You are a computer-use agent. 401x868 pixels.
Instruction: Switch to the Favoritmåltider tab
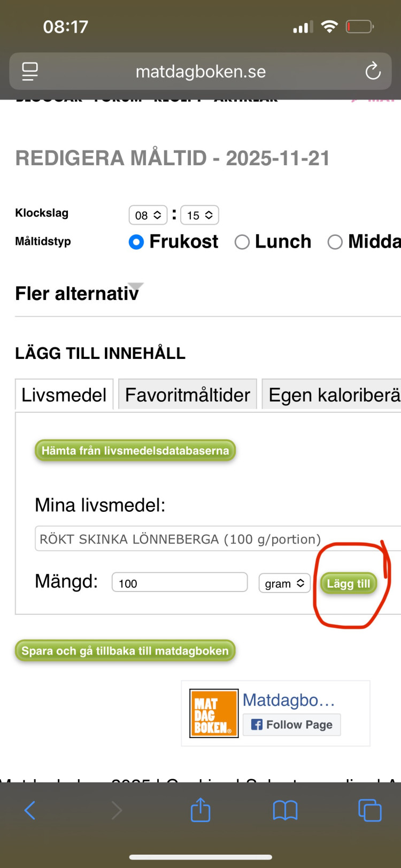click(187, 395)
